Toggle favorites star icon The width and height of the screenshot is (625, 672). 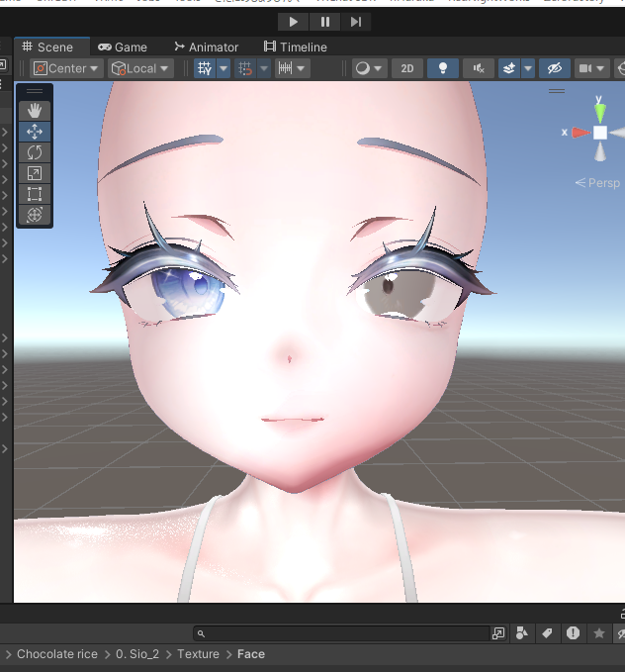tap(599, 633)
